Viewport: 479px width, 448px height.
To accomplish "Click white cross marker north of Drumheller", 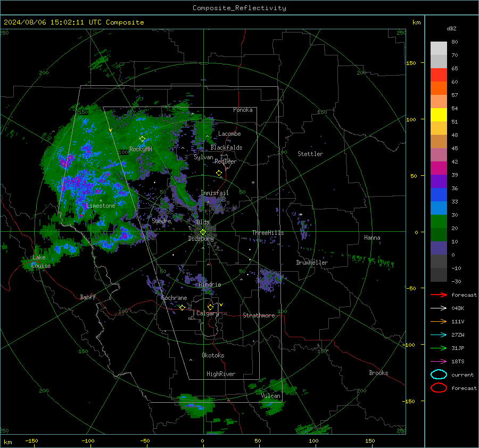I will [x=301, y=214].
